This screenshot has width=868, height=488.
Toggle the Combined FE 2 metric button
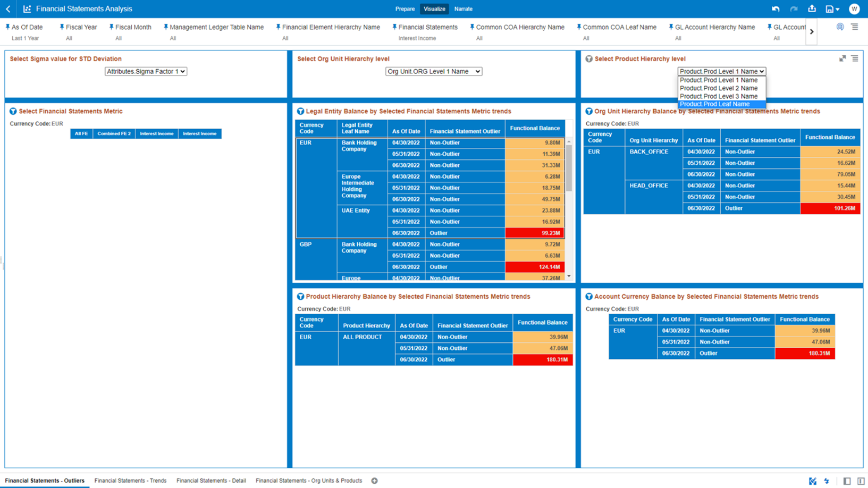coord(113,133)
